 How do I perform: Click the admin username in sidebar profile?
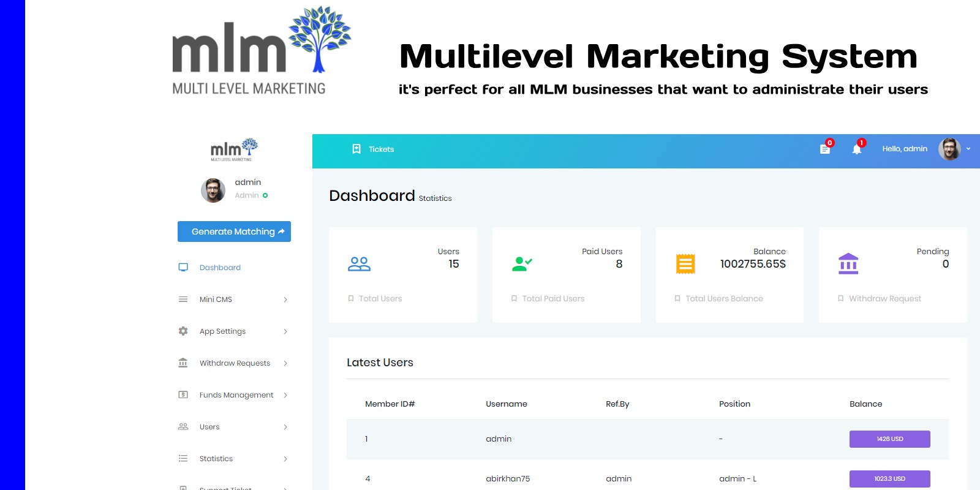click(x=248, y=183)
